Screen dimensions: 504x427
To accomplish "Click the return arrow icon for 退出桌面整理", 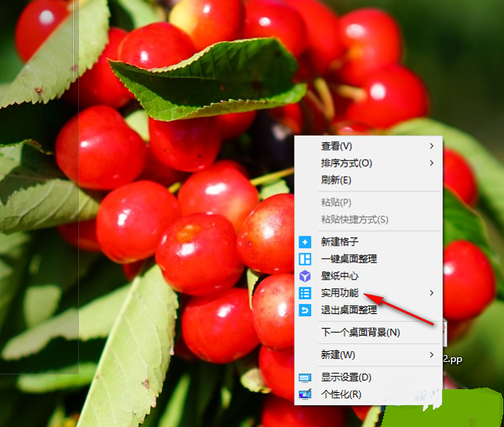I will (305, 310).
